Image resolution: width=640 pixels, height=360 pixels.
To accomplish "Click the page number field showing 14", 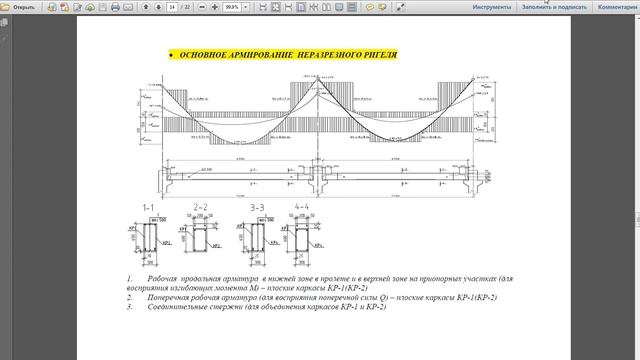I will (172, 7).
